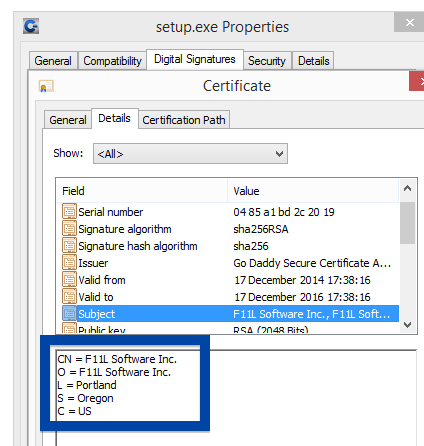Switch to General tab of setup.exe Properties
Image resolution: width=424 pixels, height=446 pixels.
click(x=53, y=61)
